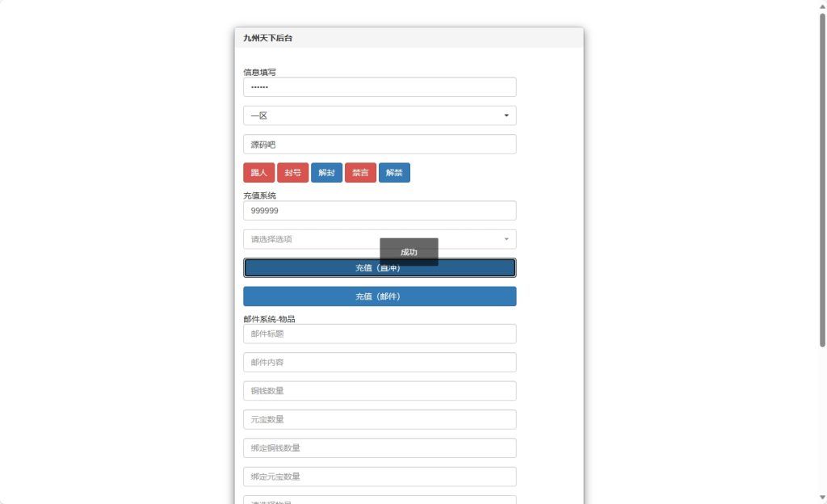This screenshot has height=504, width=827.
Task: Click the 邮件标题 input field
Action: pyautogui.click(x=380, y=334)
